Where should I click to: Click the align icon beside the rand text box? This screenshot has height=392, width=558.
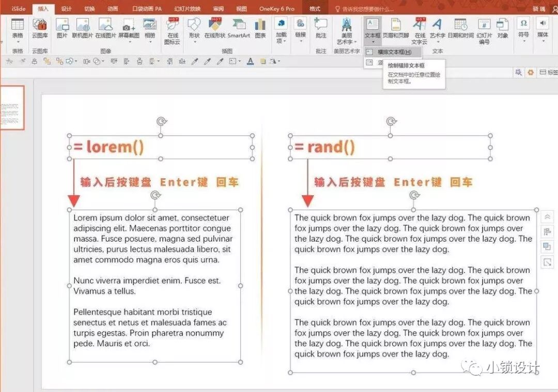(x=547, y=232)
